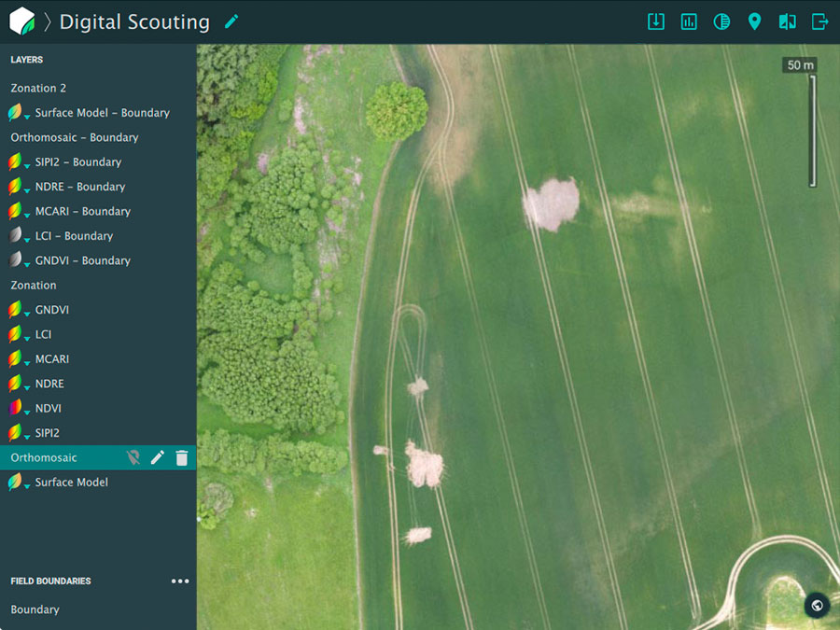The width and height of the screenshot is (840, 630).
Task: Open Field Boundaries three-dot menu
Action: tap(180, 581)
